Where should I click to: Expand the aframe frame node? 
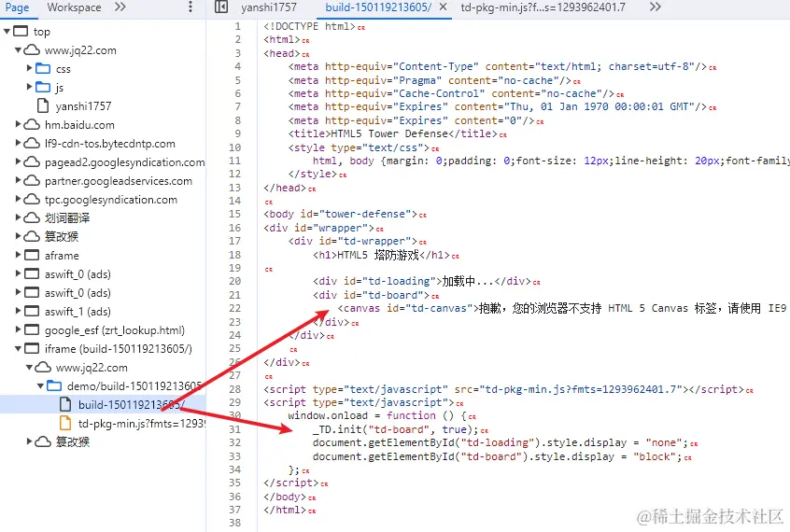coord(18,255)
